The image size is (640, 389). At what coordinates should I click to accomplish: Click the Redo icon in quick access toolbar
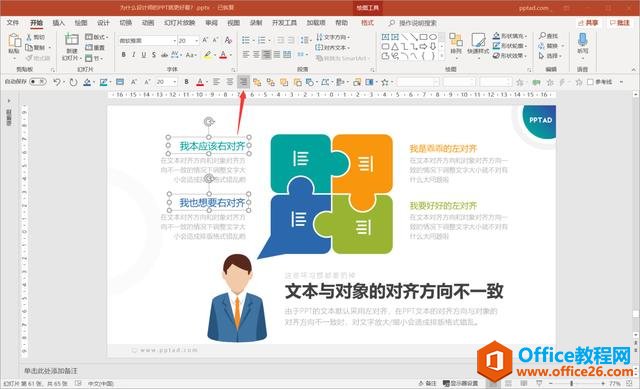[x=73, y=82]
